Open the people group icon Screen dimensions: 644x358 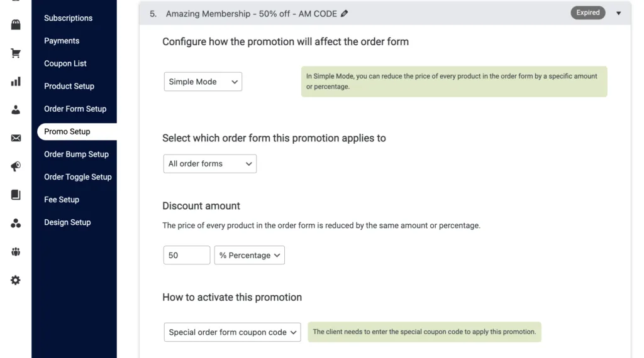(16, 252)
